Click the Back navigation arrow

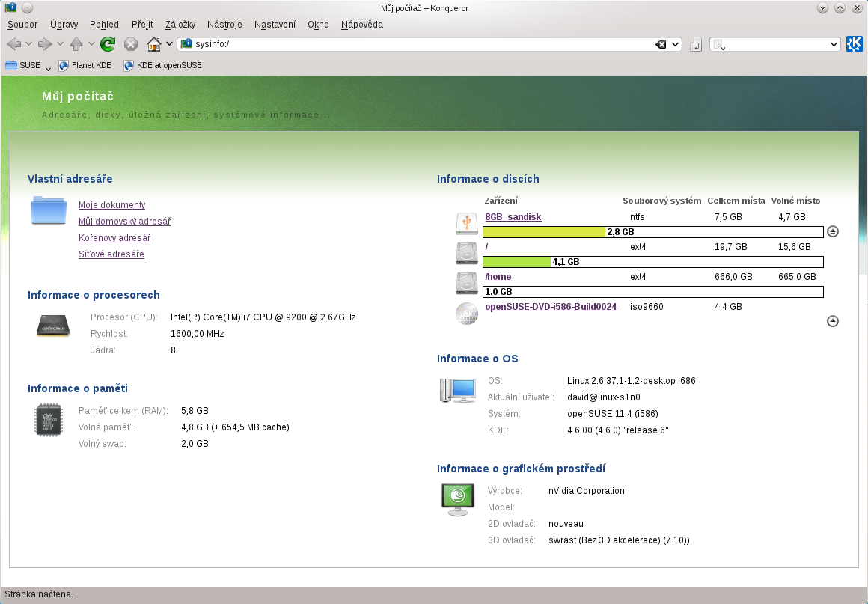pyautogui.click(x=13, y=43)
